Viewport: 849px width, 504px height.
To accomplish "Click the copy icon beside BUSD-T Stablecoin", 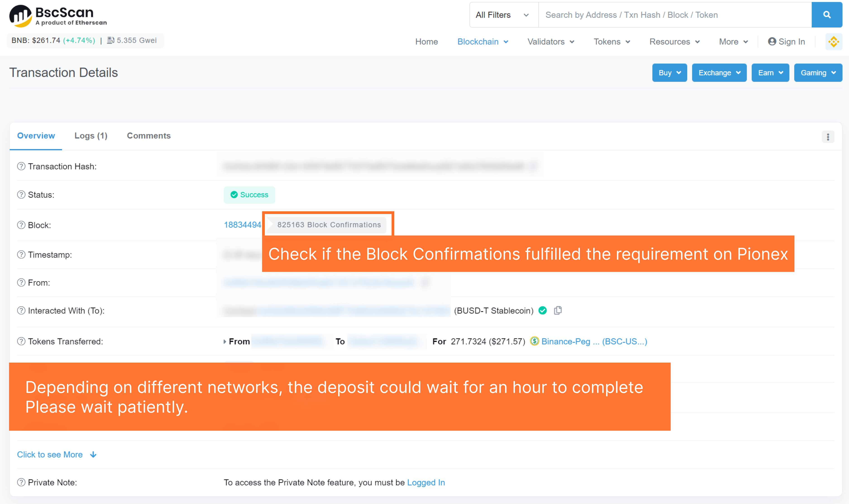I will [557, 310].
